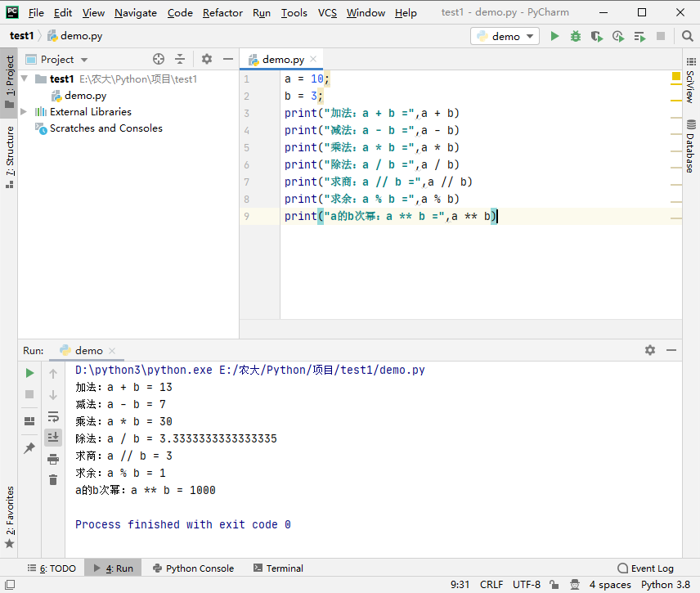This screenshot has height=593, width=700.
Task: Run demo with coverage
Action: 597,36
